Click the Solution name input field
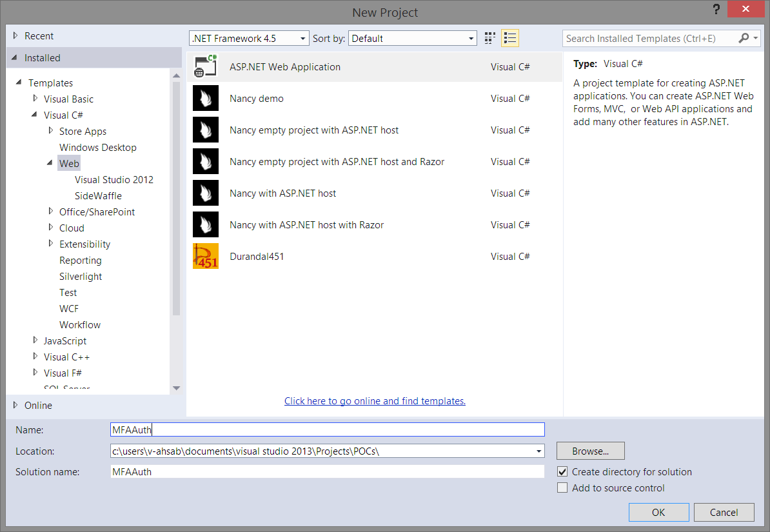 pyautogui.click(x=328, y=471)
